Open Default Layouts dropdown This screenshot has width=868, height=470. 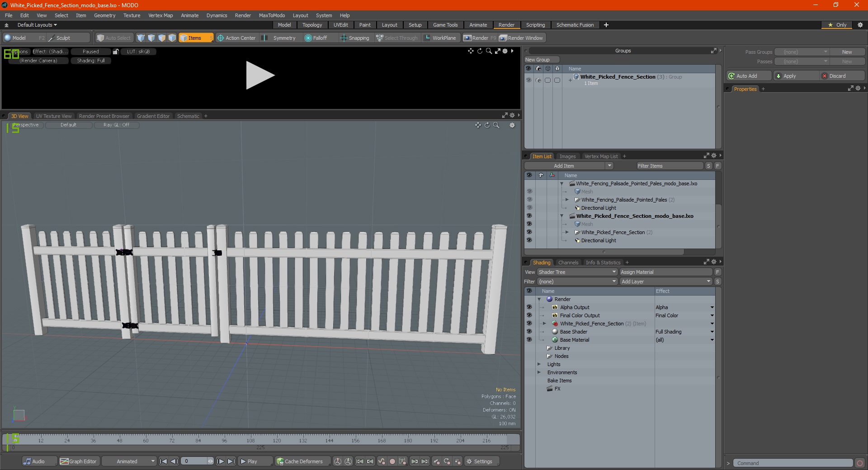click(37, 25)
